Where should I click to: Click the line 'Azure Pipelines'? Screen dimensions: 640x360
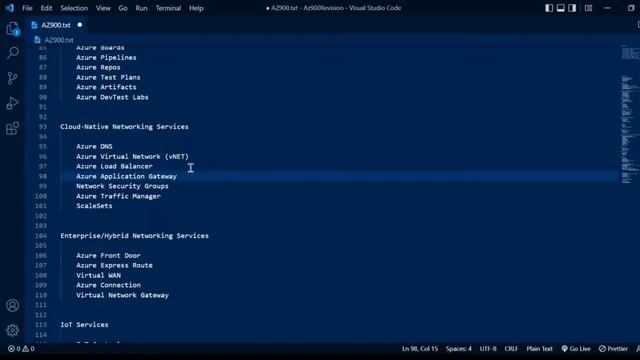point(106,58)
